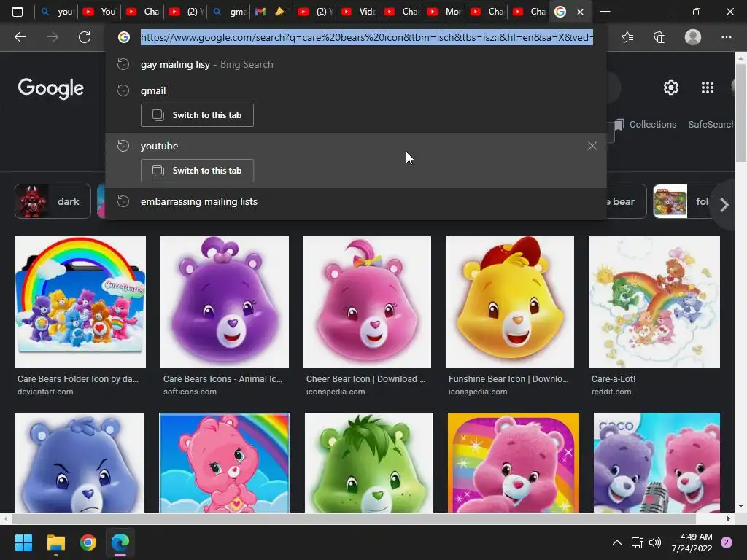Click the forward navigation arrow
Screen dimensions: 747x560
(53, 37)
